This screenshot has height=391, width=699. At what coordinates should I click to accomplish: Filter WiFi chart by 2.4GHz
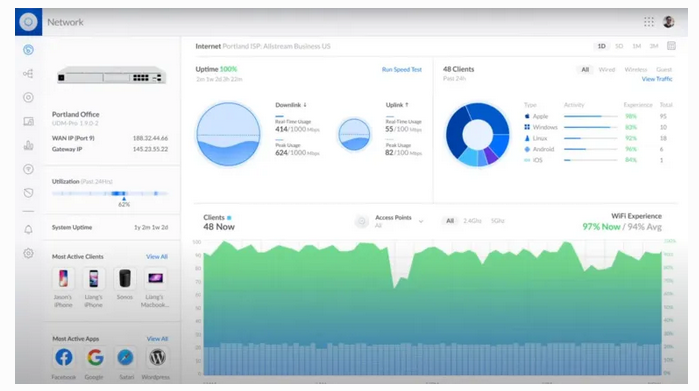(x=472, y=221)
